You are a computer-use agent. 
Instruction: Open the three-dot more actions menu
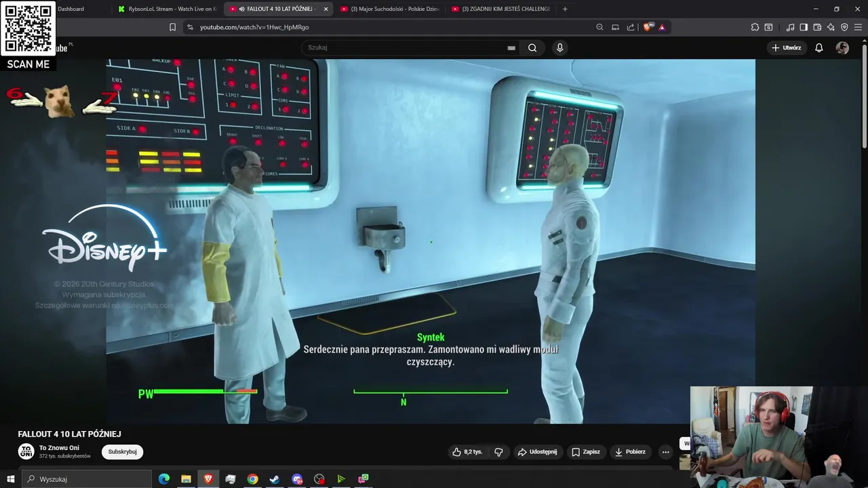[665, 451]
